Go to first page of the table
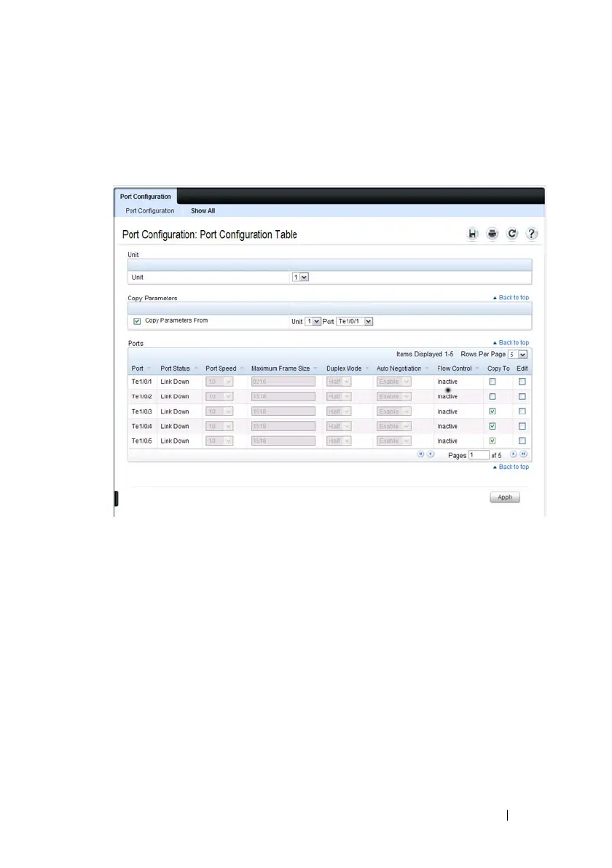Viewport: 612px width, 868px height. click(421, 454)
